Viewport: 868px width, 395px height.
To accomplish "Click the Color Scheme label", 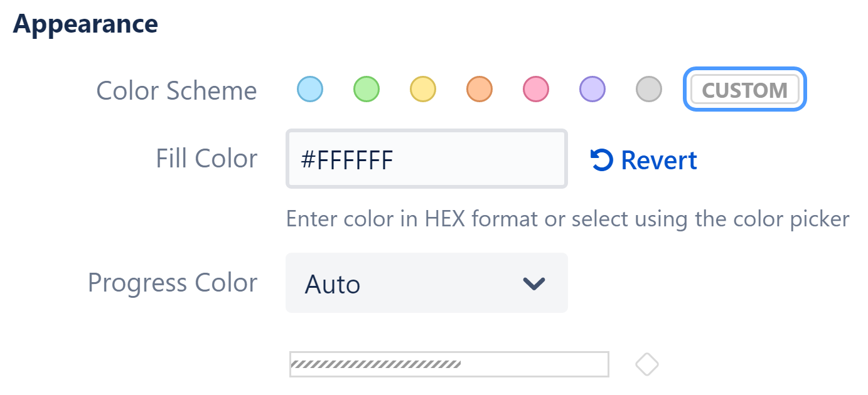I will tap(176, 90).
